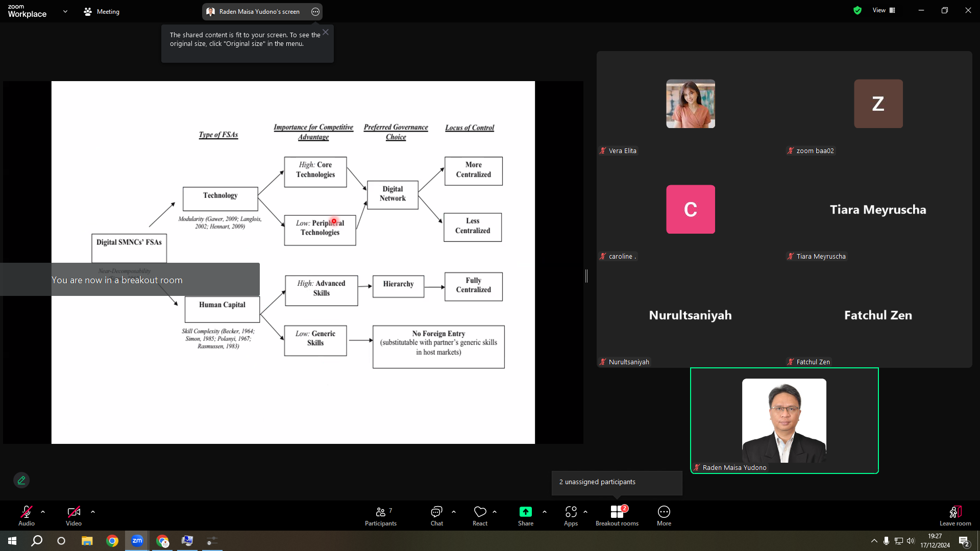Open the More options menu
980x551 pixels.
pyautogui.click(x=664, y=515)
